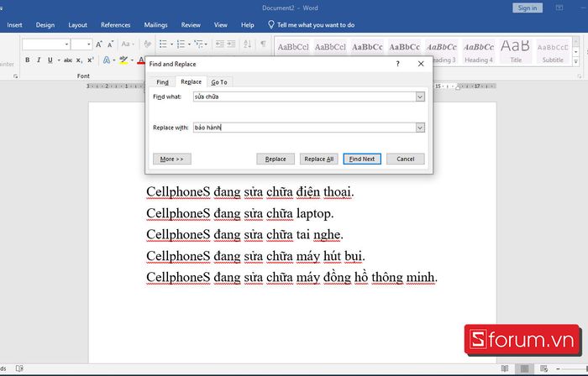Expand the font size dropdown
Screen dimensions: 588x376
[x=89, y=44]
